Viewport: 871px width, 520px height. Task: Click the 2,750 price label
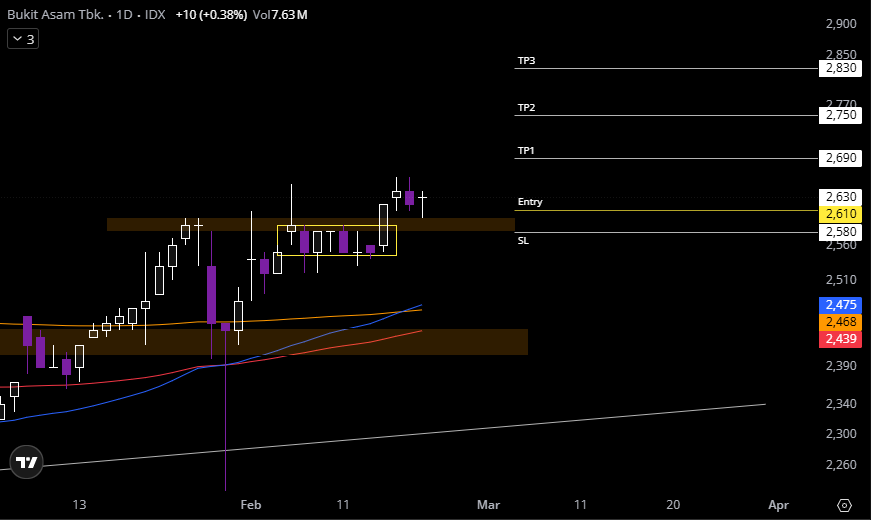tap(840, 115)
